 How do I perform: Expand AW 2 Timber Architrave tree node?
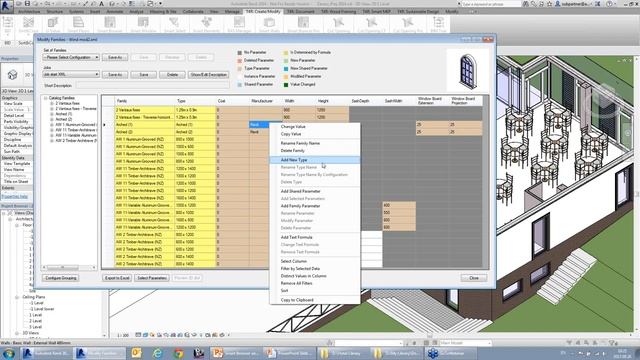(x=52, y=141)
